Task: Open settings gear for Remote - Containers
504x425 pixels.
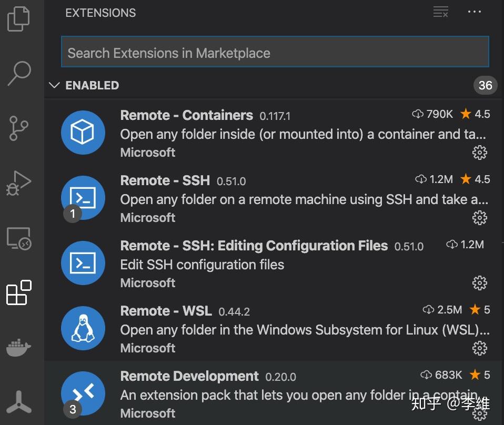Action: [x=479, y=153]
